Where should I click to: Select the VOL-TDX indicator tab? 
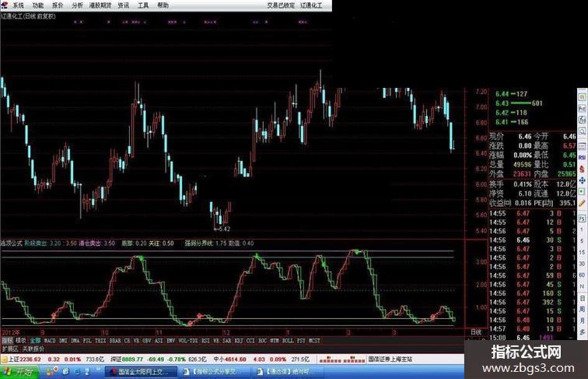click(x=188, y=340)
